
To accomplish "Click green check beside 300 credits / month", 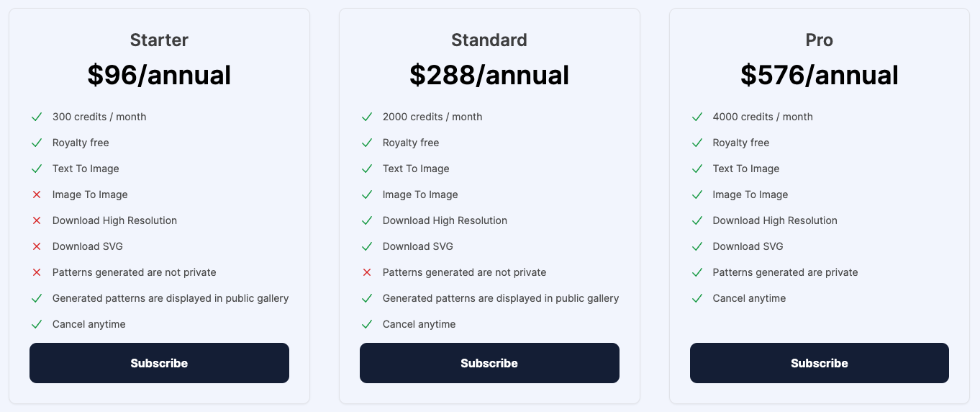I will tap(37, 117).
